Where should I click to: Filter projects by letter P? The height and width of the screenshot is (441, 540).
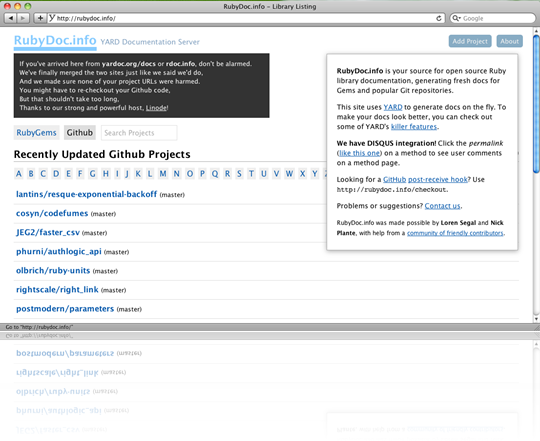pos(202,174)
